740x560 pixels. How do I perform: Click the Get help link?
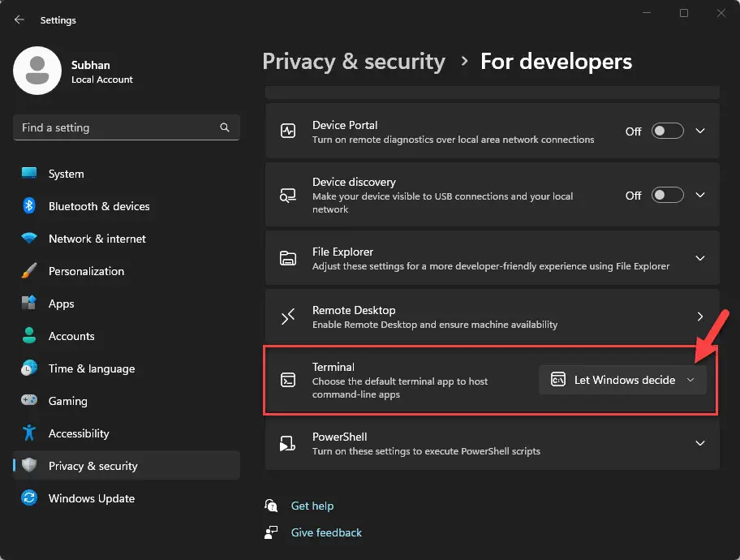(x=312, y=506)
